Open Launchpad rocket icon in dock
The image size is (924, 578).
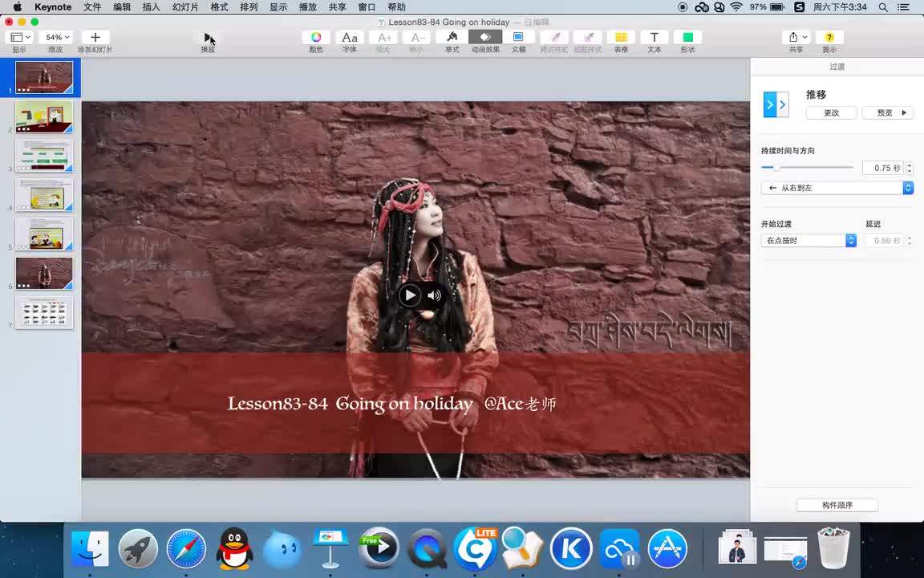(138, 549)
